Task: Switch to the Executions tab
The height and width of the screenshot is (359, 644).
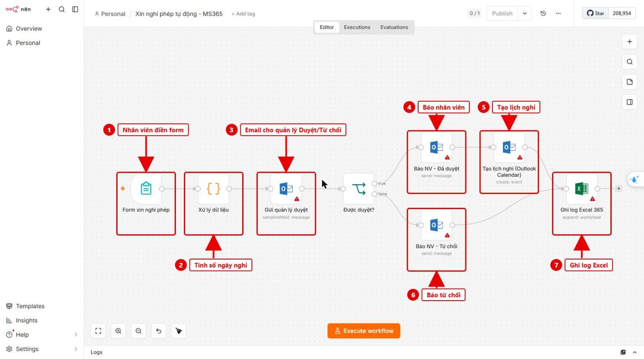Action: (357, 27)
